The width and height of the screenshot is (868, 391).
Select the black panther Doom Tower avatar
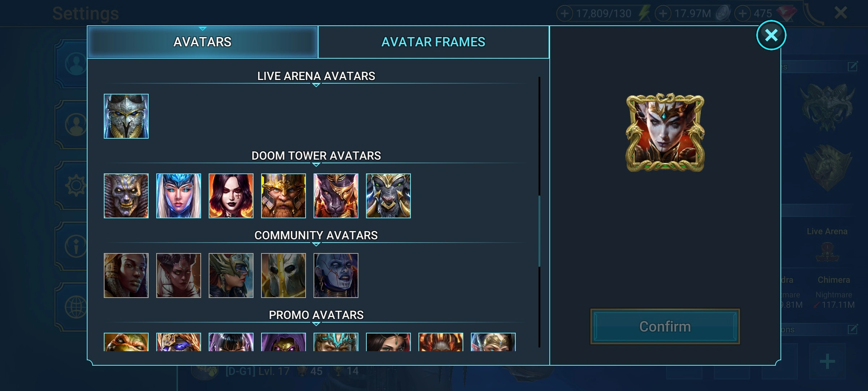[x=336, y=196]
